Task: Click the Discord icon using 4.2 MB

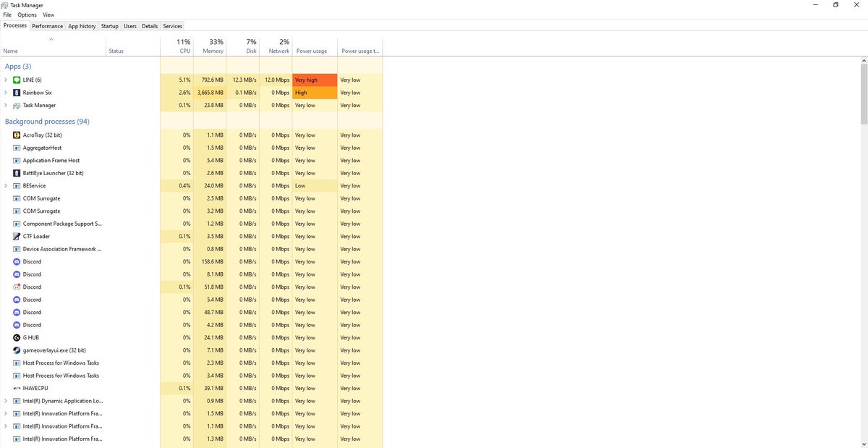Action: point(17,325)
